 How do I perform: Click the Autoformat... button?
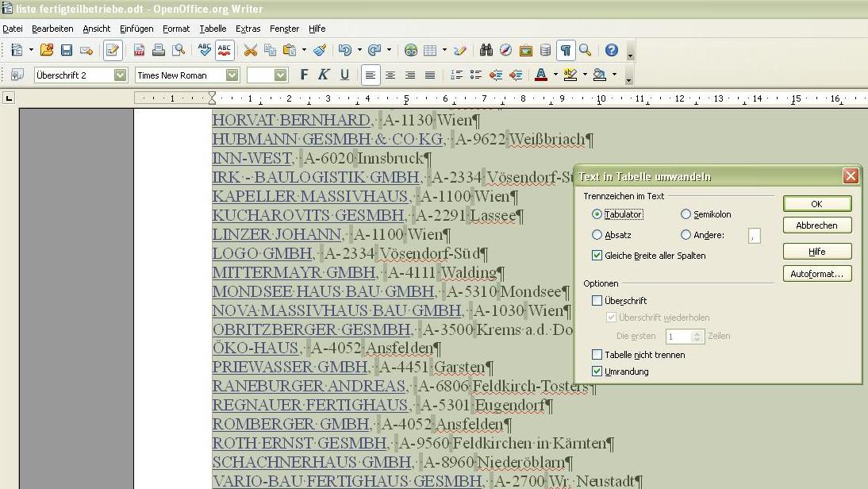817,274
